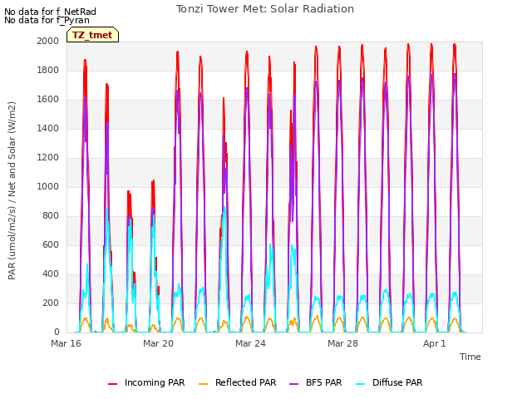
Task: Click the purple BF5 PAR legend swatch
Action: coord(293,384)
